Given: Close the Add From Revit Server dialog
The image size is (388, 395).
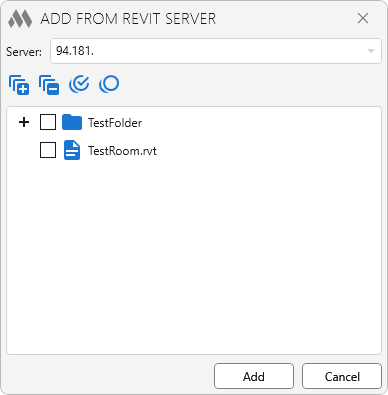Looking at the screenshot, I should [363, 18].
